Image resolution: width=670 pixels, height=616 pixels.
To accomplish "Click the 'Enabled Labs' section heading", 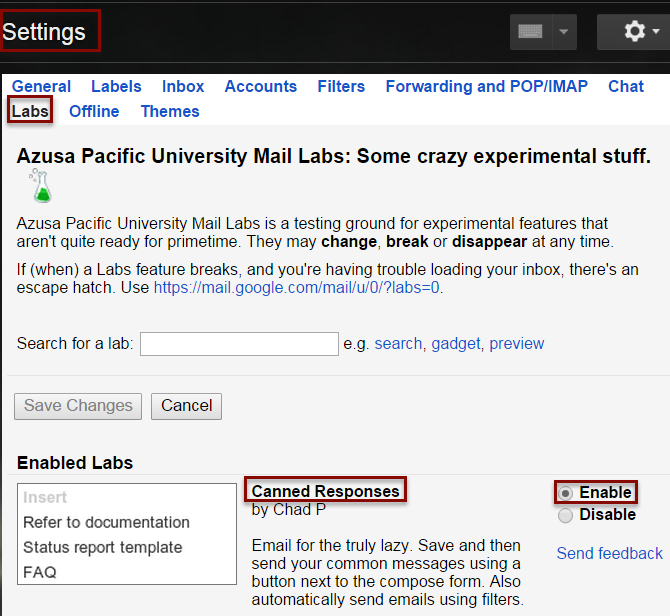I will pos(75,463).
